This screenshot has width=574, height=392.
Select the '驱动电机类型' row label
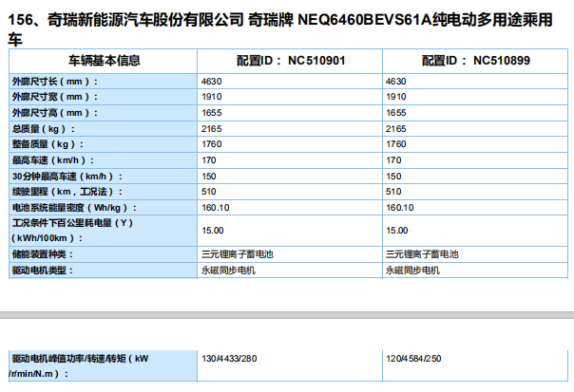click(x=43, y=271)
